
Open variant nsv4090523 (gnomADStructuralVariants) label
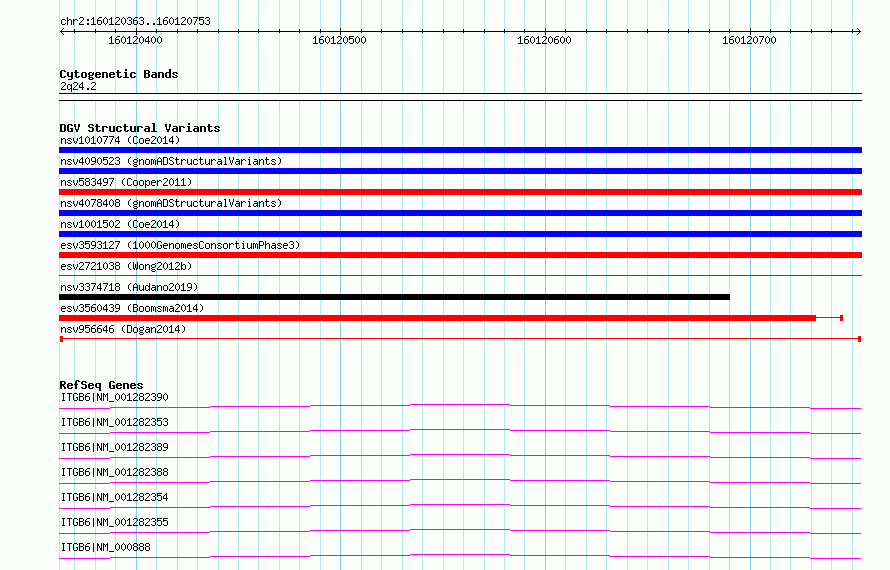(171, 161)
